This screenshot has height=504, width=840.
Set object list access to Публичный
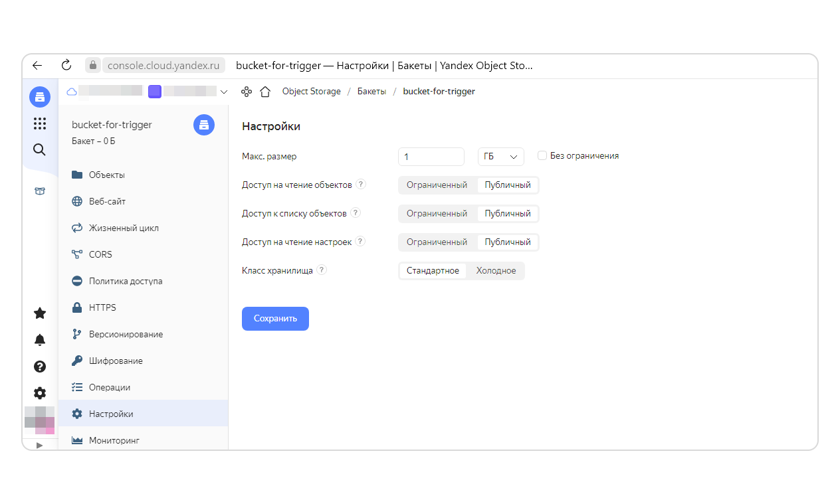click(x=508, y=214)
